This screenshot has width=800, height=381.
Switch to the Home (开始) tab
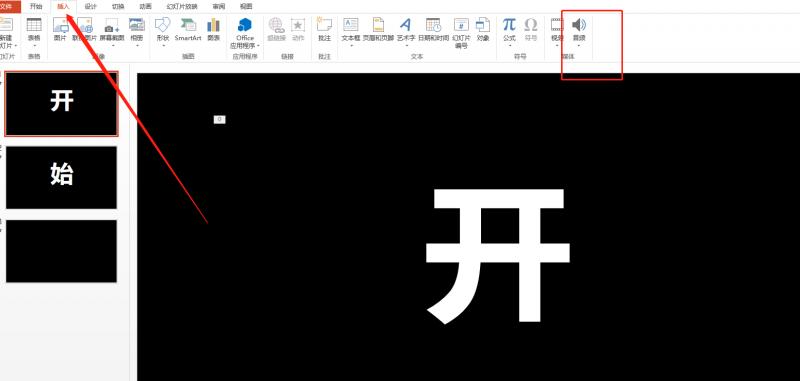(x=36, y=7)
